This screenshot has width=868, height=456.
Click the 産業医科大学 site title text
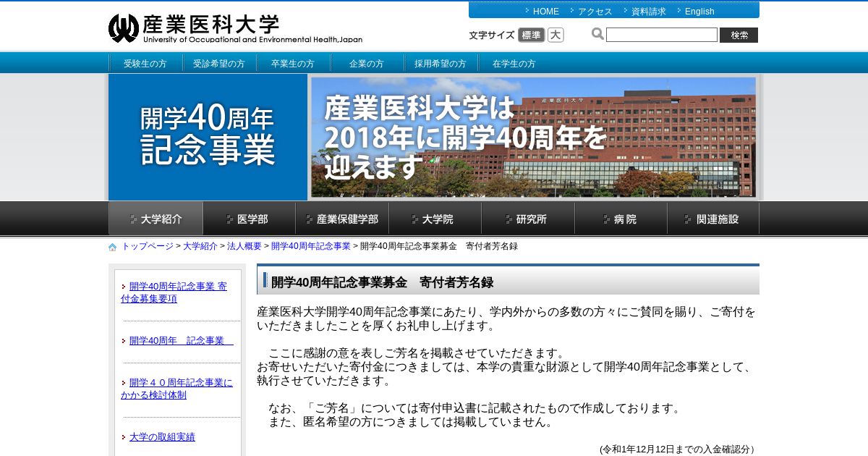click(211, 24)
